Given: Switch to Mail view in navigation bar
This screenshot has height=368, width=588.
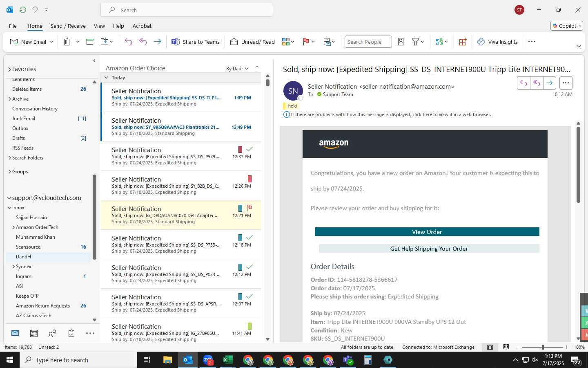Looking at the screenshot, I should tap(15, 333).
